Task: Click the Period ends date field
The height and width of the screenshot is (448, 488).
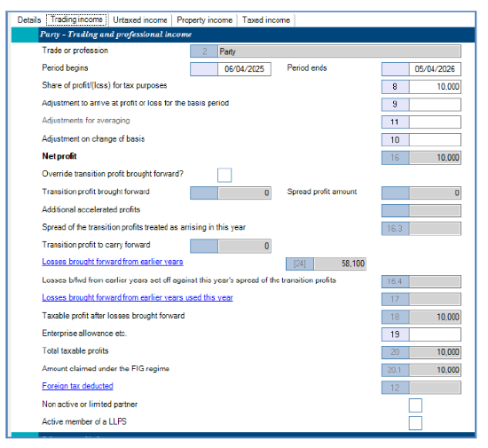Action: click(435, 69)
